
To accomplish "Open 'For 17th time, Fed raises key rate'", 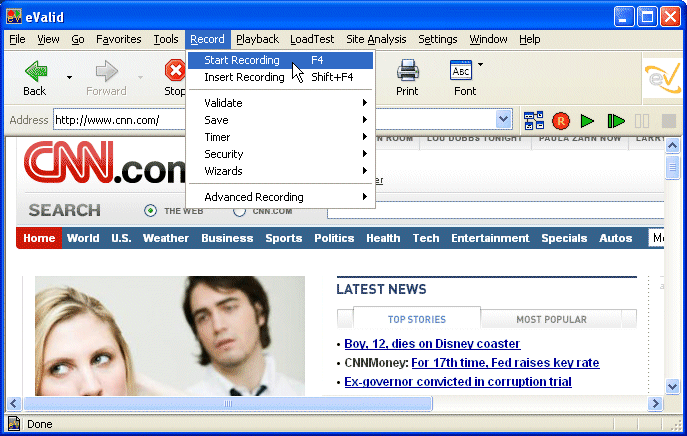I will pyautogui.click(x=505, y=363).
